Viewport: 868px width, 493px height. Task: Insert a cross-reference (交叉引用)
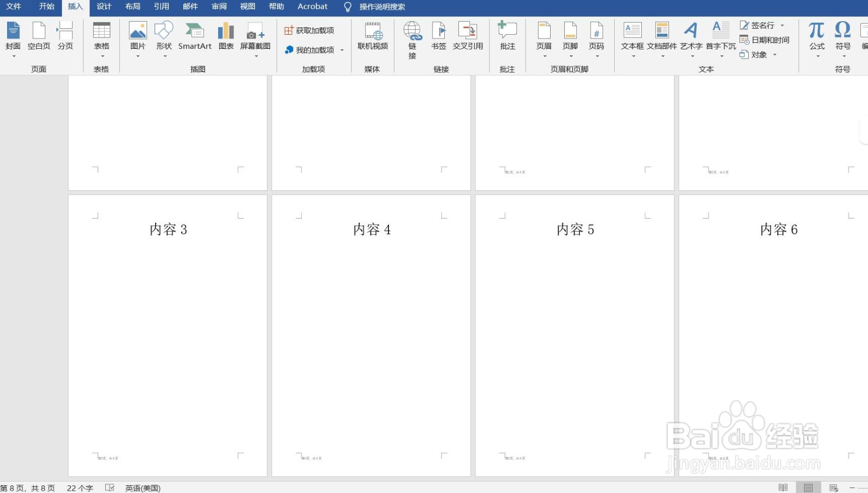pos(468,36)
